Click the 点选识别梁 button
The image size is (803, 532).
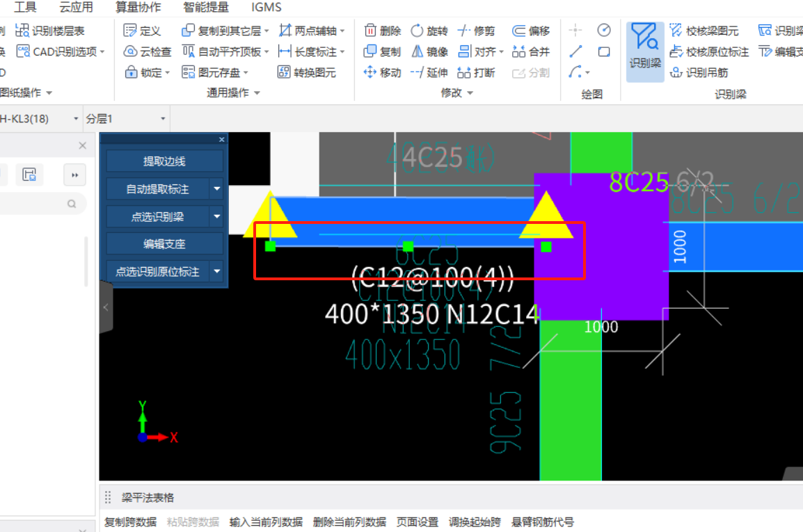(158, 216)
